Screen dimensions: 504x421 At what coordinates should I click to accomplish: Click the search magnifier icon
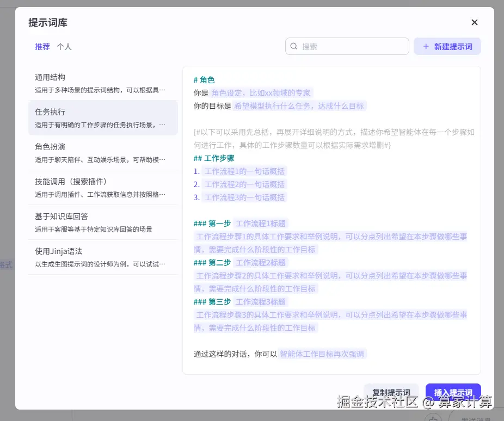(294, 46)
